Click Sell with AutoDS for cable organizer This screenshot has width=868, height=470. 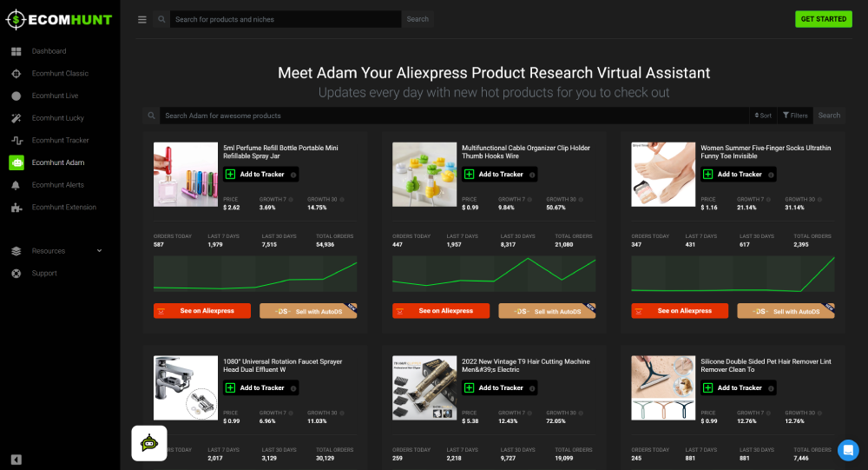pos(547,311)
